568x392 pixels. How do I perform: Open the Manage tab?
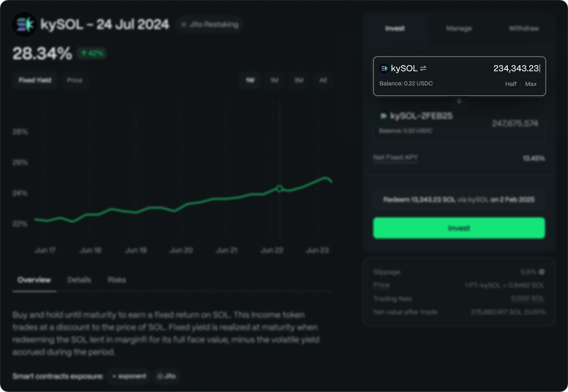click(x=459, y=29)
